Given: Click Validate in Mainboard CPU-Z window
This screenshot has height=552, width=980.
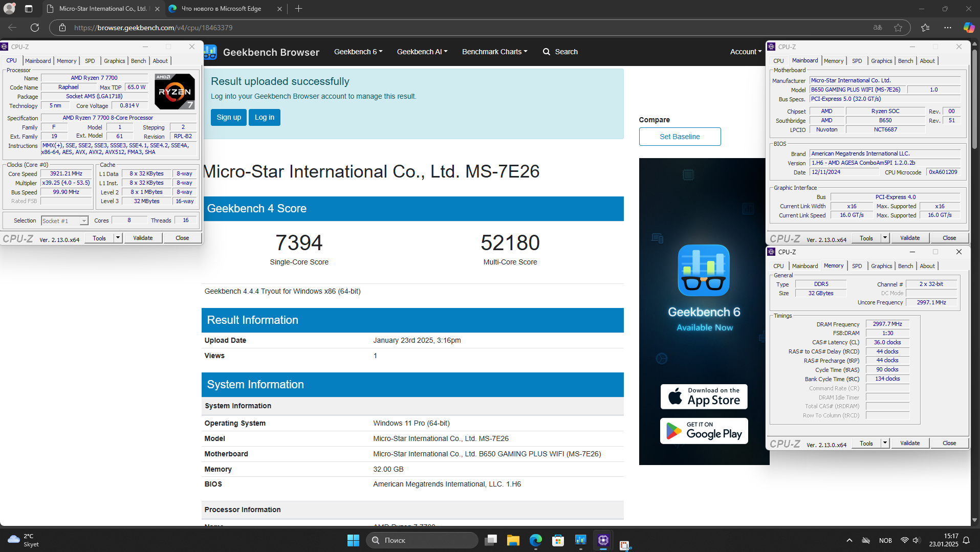Looking at the screenshot, I should [x=910, y=238].
